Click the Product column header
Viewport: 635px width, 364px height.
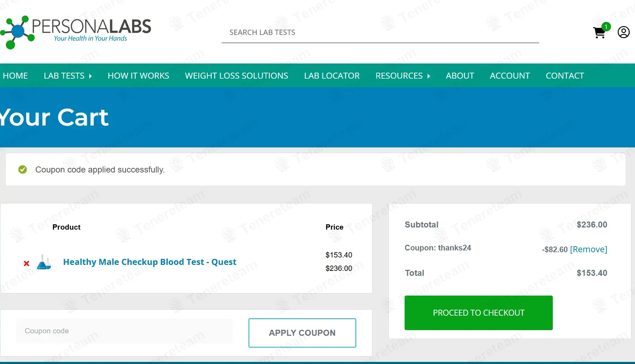[66, 227]
